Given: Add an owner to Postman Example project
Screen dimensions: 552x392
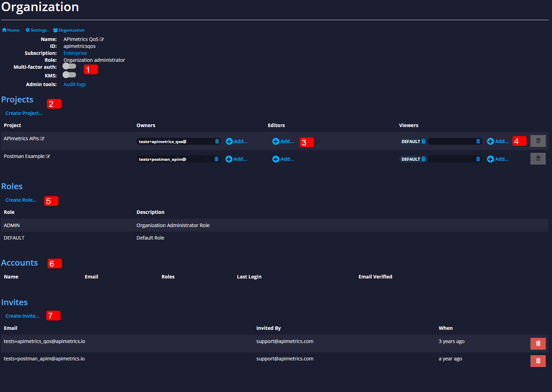Looking at the screenshot, I should click(x=236, y=159).
